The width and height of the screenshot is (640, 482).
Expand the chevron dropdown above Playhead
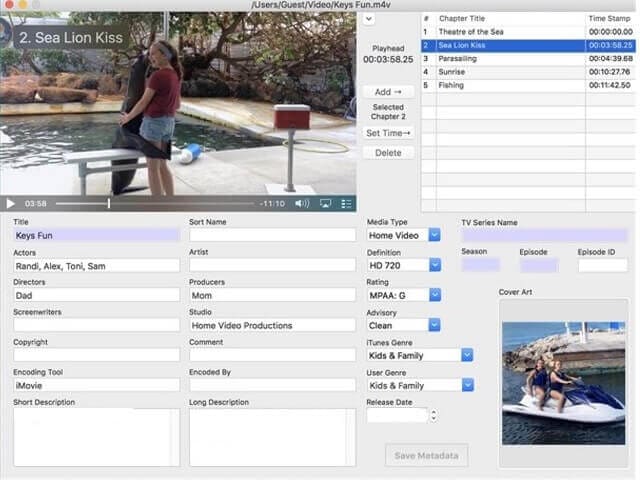[x=369, y=19]
